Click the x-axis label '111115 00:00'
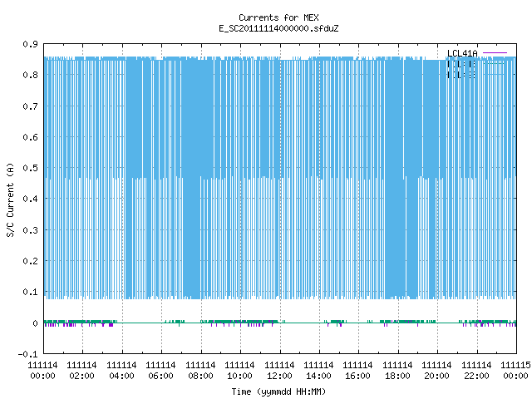This screenshot has width=532, height=399. [x=515, y=371]
